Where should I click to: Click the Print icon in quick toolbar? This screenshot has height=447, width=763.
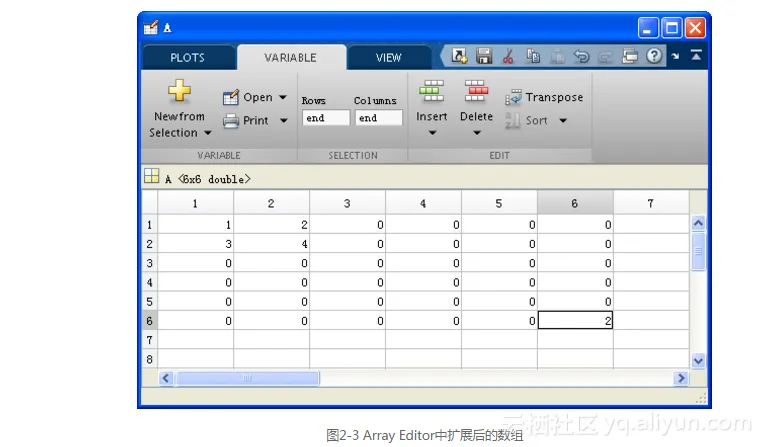pos(630,56)
